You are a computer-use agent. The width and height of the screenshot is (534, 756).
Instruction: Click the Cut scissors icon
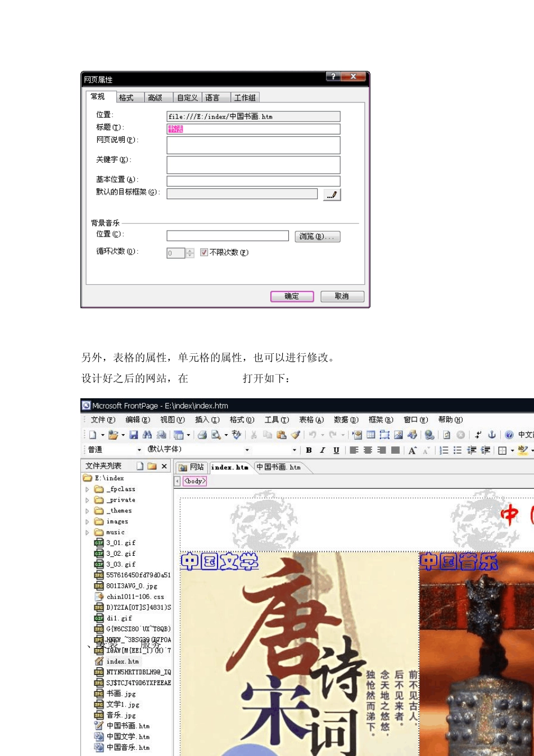pyautogui.click(x=254, y=435)
